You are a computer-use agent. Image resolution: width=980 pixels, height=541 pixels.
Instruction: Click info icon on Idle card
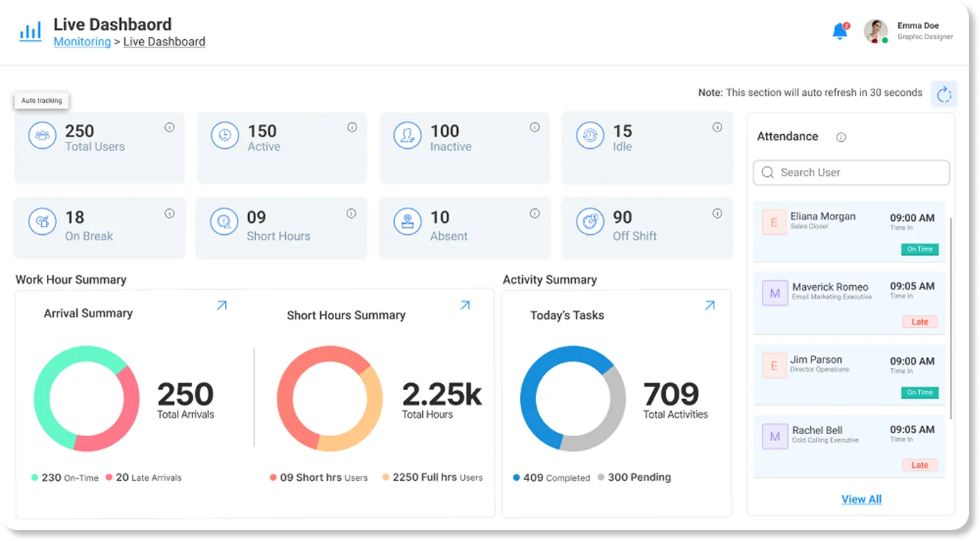pyautogui.click(x=716, y=127)
